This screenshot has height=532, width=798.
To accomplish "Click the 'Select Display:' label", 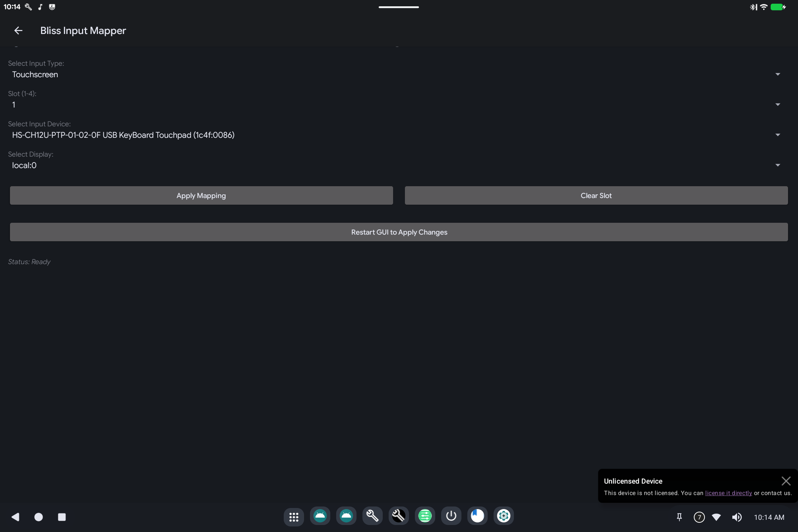I will (x=31, y=154).
